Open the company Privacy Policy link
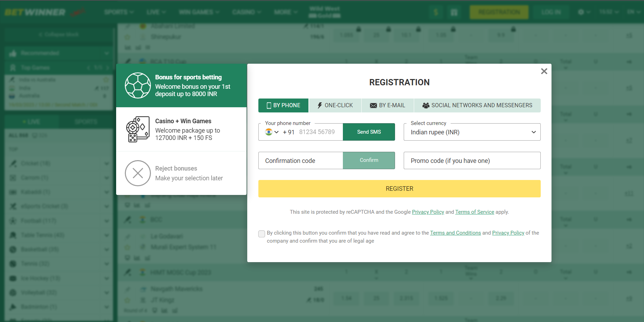644x322 pixels. (508, 233)
